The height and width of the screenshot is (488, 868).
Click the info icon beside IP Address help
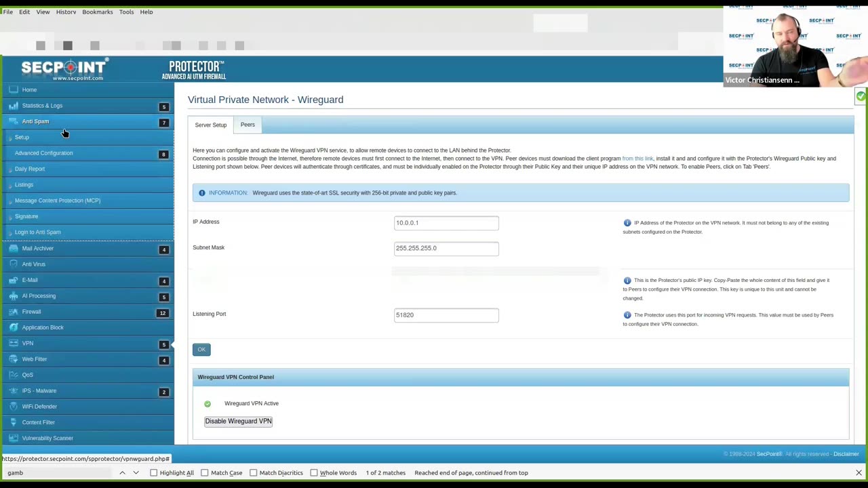point(627,222)
